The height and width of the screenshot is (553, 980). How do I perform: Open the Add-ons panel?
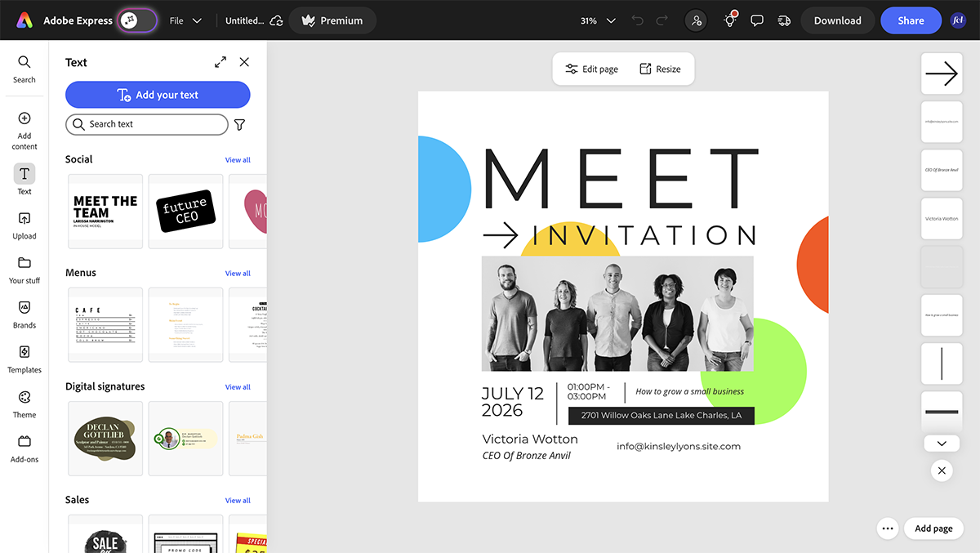coord(24,448)
